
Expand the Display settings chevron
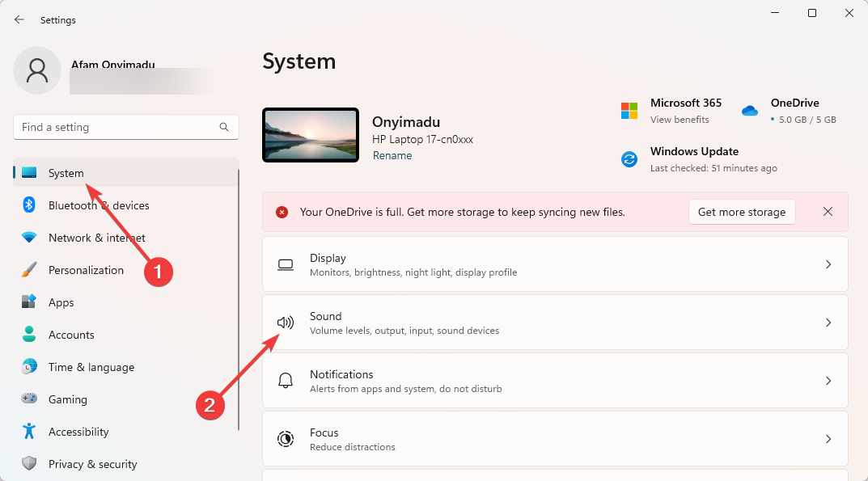coord(828,264)
